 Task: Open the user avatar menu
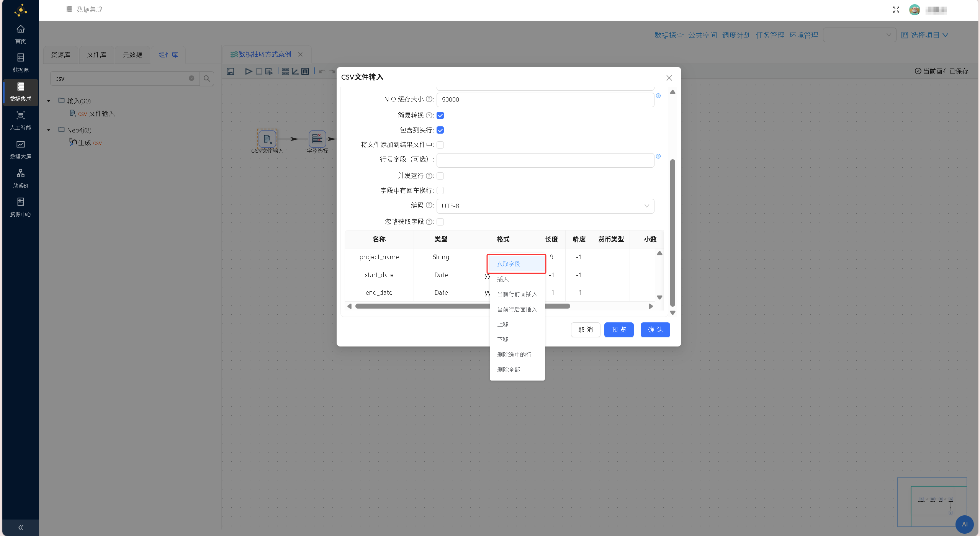[x=915, y=10]
